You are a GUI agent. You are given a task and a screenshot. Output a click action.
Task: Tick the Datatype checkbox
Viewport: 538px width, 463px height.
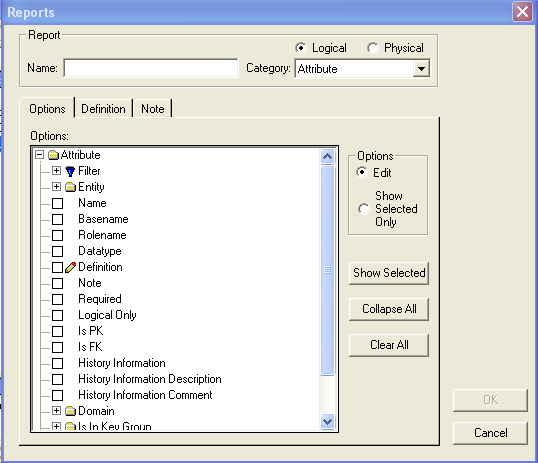pos(57,251)
